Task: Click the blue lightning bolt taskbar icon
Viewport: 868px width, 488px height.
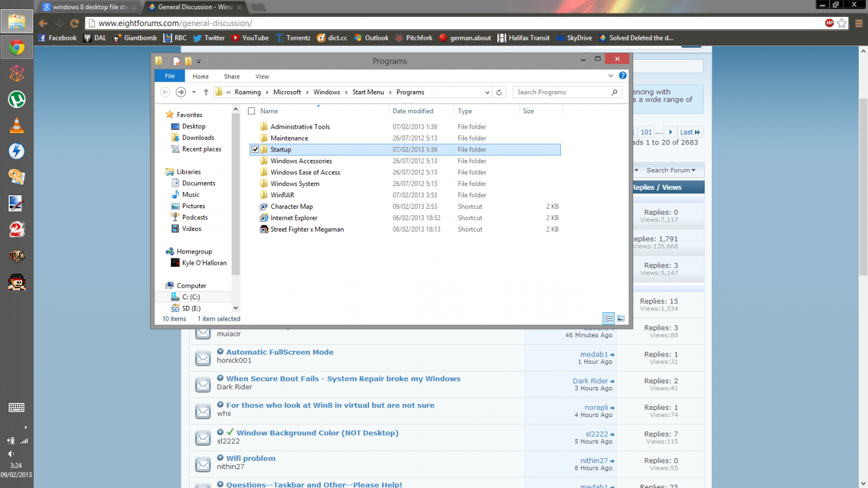Action: [17, 151]
